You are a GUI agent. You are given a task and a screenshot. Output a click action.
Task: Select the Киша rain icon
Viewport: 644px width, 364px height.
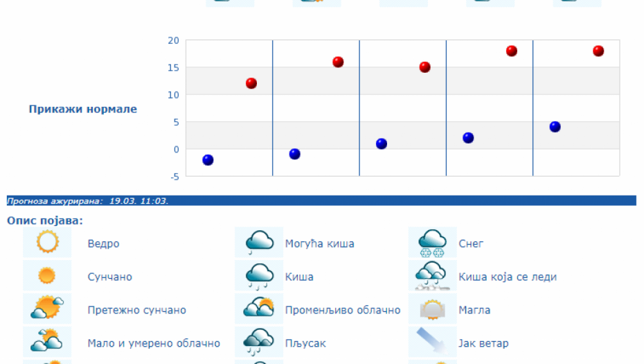point(260,276)
